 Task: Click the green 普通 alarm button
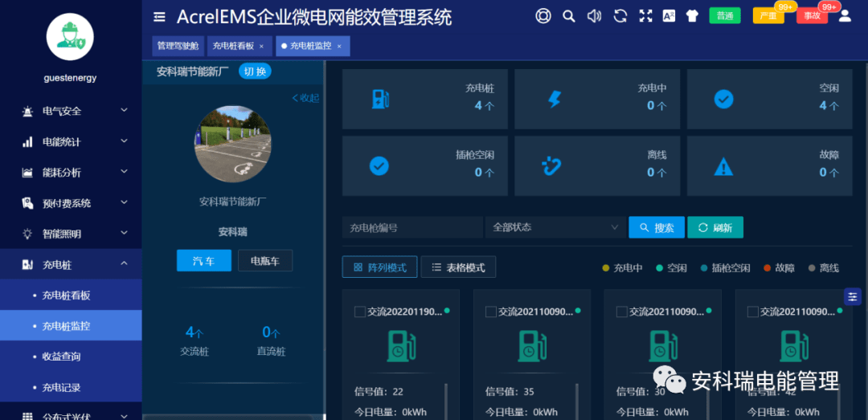pos(725,16)
